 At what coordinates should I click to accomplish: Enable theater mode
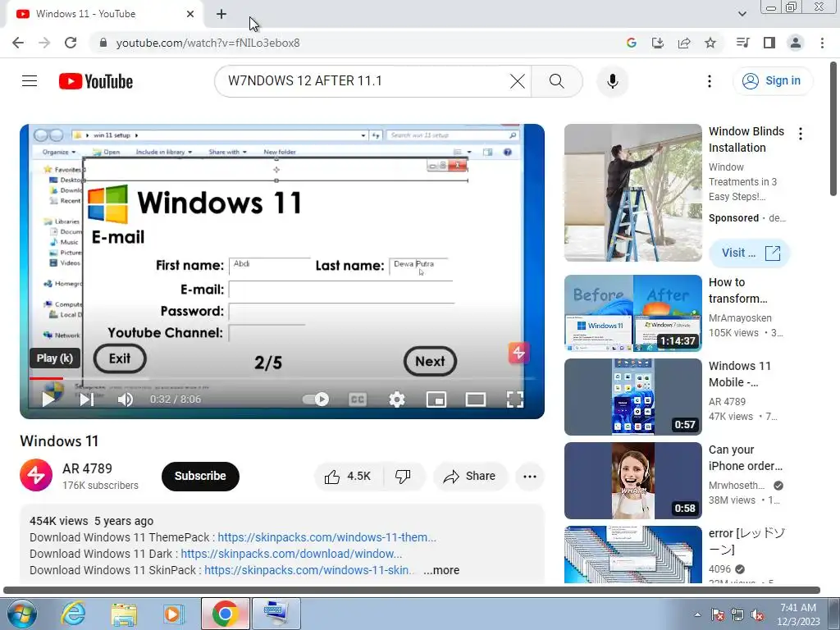[476, 399]
